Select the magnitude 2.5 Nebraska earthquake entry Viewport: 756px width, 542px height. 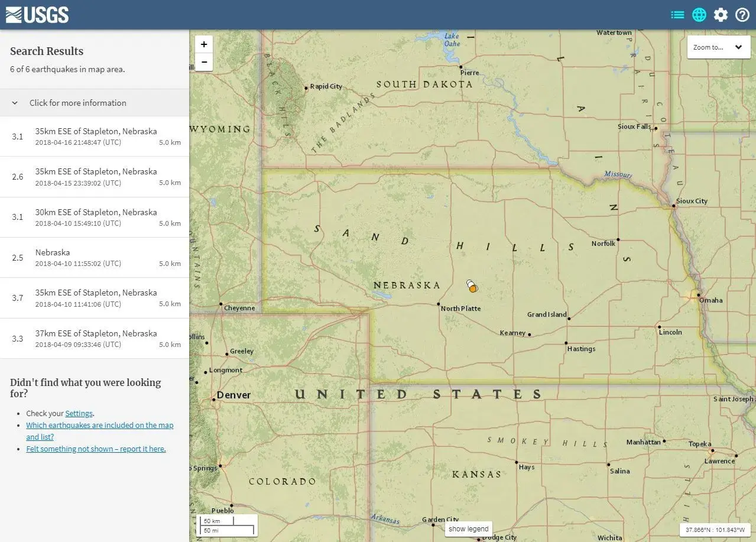(95, 257)
